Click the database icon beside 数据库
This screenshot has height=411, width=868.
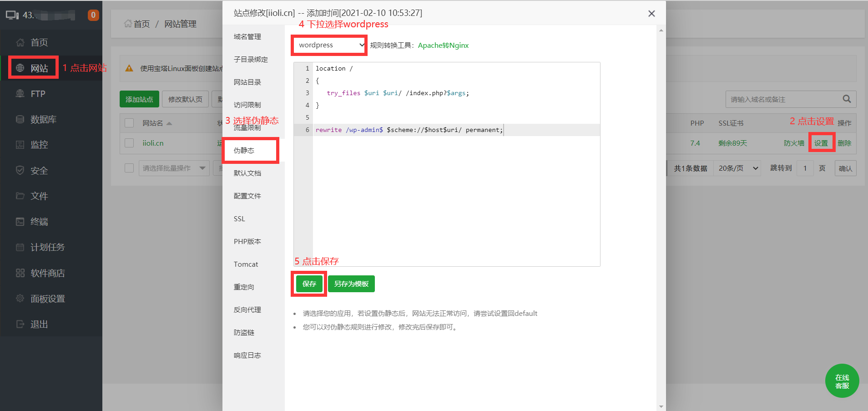(x=20, y=119)
